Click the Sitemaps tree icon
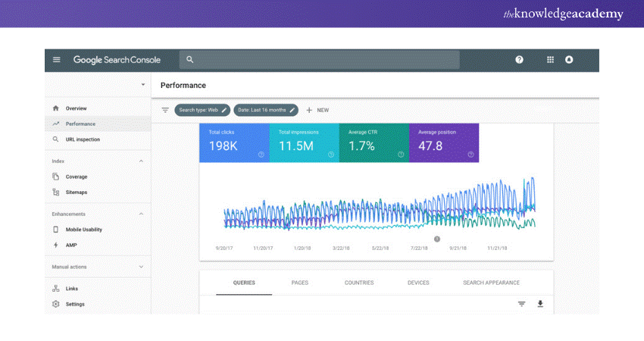 [56, 192]
